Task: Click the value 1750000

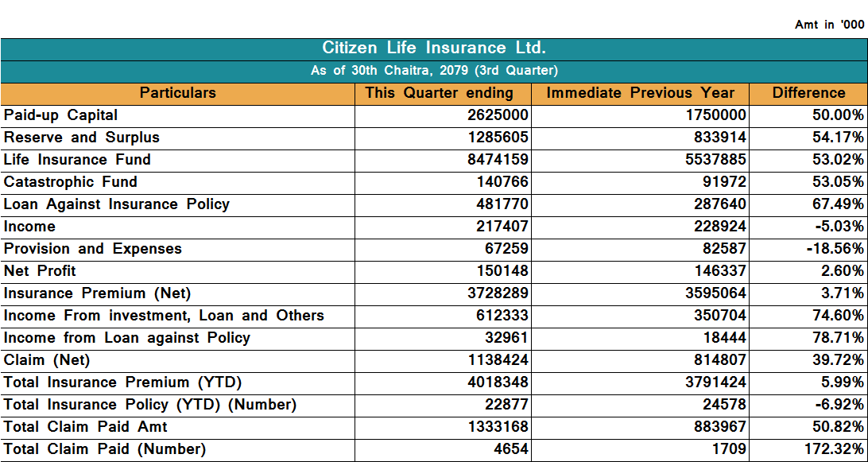Action: click(x=718, y=115)
